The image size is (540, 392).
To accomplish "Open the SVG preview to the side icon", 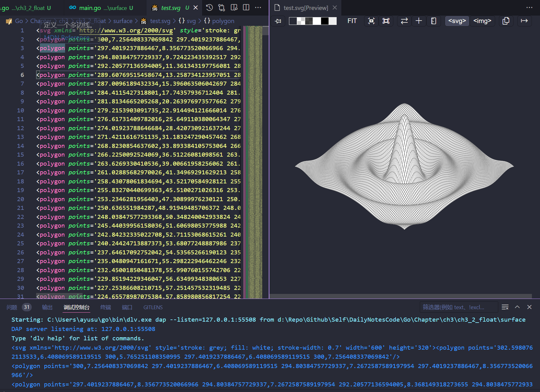I will [x=234, y=7].
